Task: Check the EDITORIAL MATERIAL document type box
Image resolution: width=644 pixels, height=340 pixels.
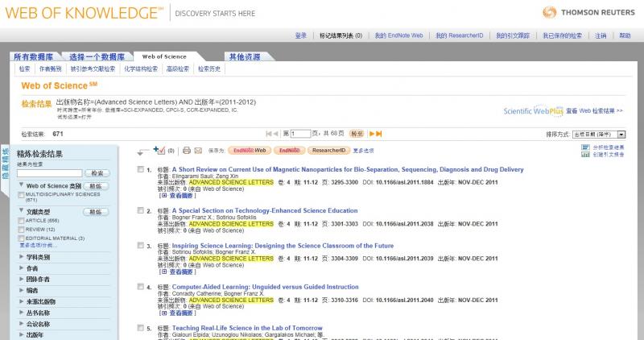Action: (x=22, y=238)
